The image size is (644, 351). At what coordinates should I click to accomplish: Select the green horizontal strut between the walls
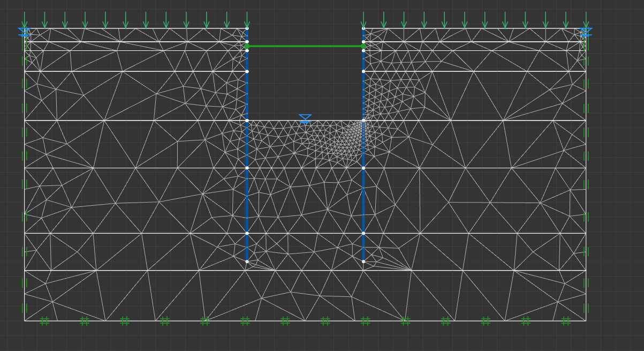tap(305, 46)
